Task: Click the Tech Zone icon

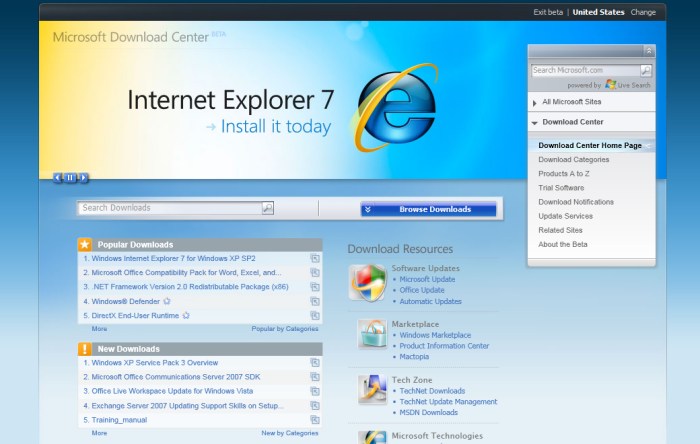Action: pyautogui.click(x=372, y=389)
